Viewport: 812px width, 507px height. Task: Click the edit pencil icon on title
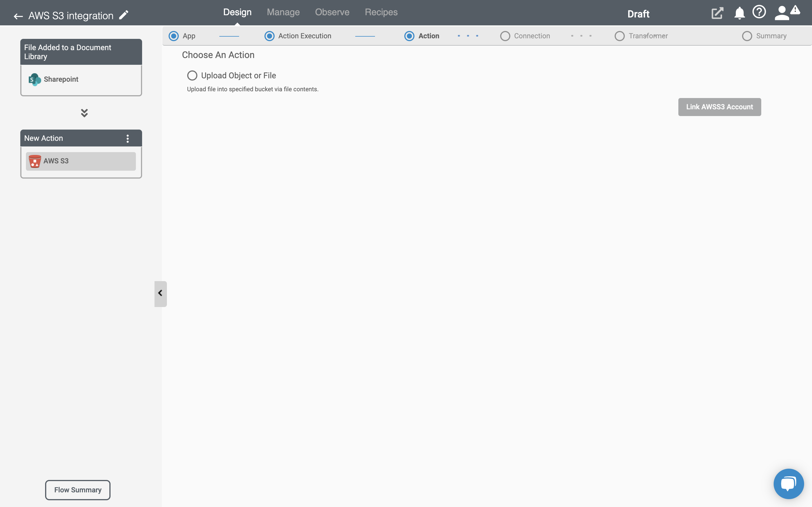(x=123, y=15)
